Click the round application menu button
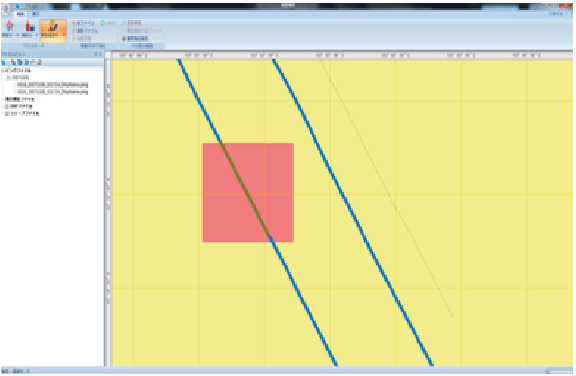This screenshot has width=576, height=376. click(6, 9)
